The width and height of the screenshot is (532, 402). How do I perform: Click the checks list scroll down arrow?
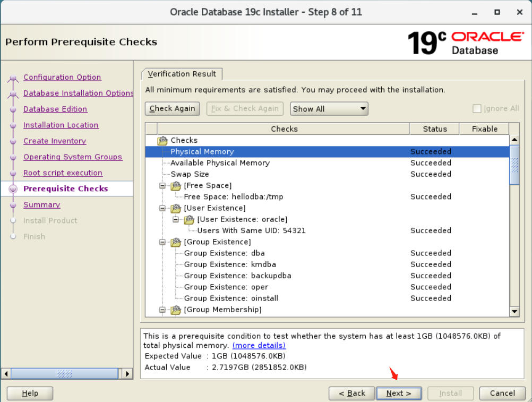tap(514, 311)
